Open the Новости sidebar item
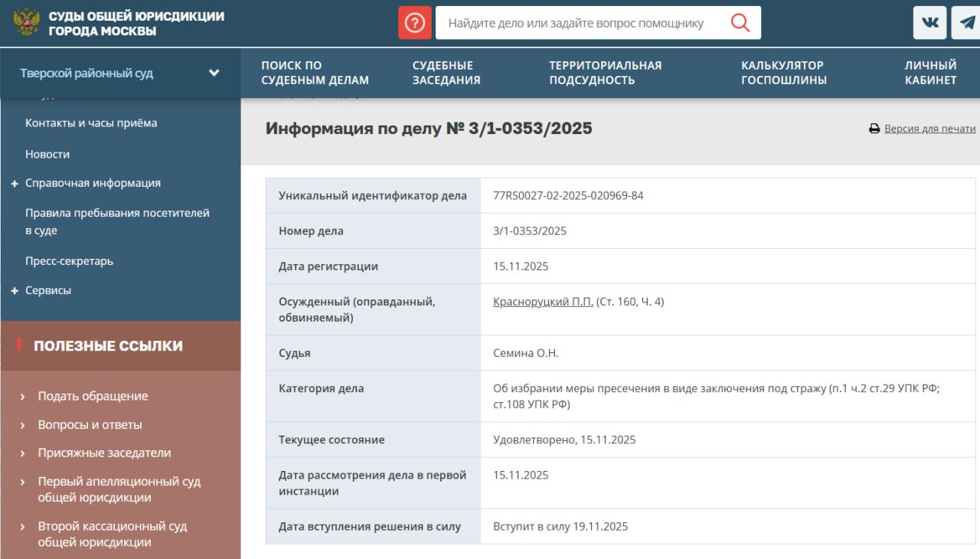 [47, 154]
